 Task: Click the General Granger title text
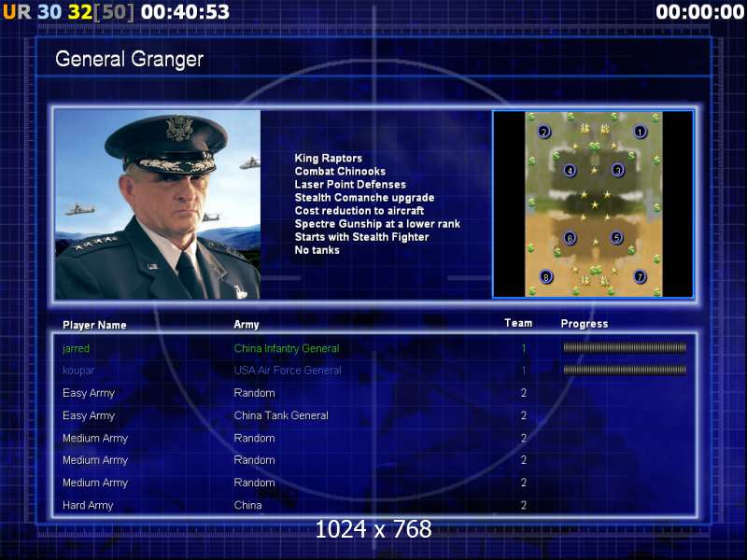129,59
